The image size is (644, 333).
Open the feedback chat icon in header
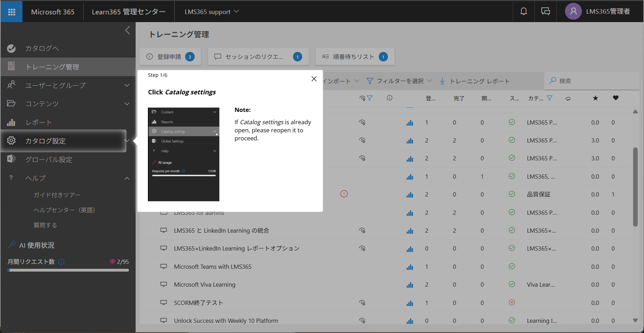click(x=545, y=12)
